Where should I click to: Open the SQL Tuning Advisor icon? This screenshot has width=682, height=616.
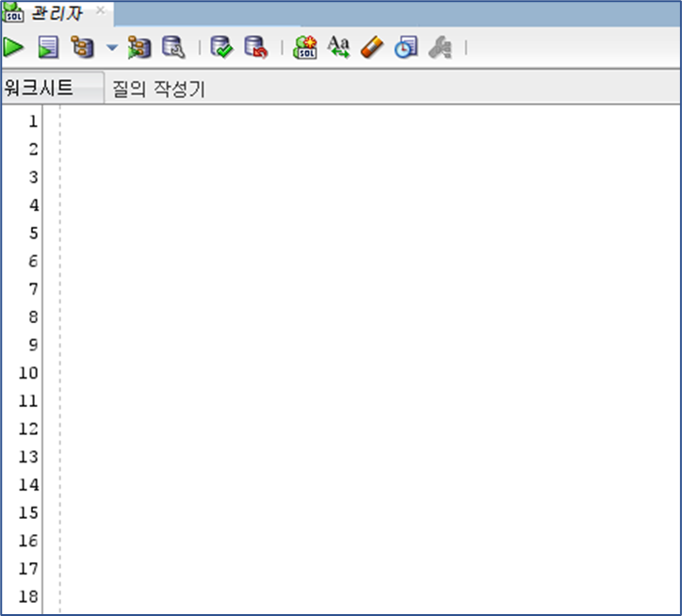173,47
